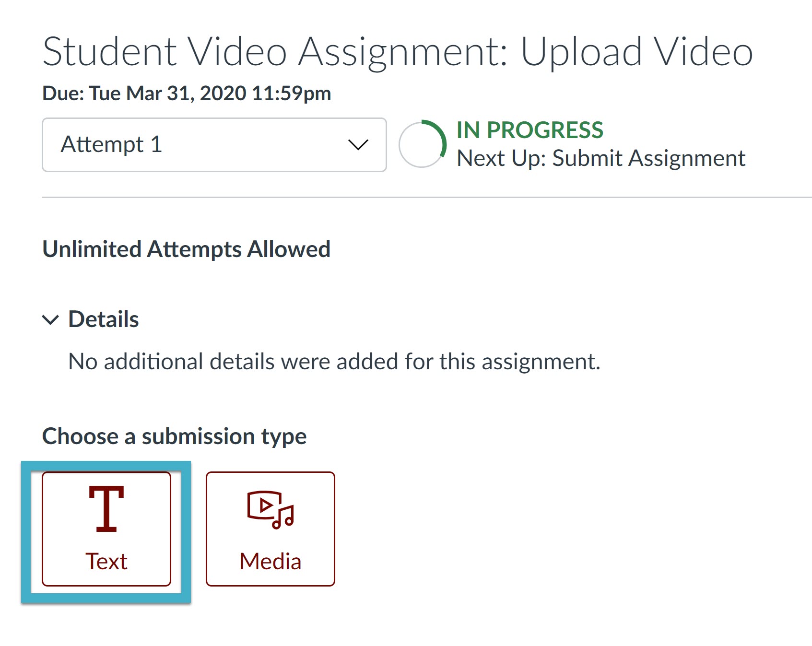Viewport: 812px width, 646px height.
Task: Open the Attempt 1 dropdown
Action: [x=213, y=145]
